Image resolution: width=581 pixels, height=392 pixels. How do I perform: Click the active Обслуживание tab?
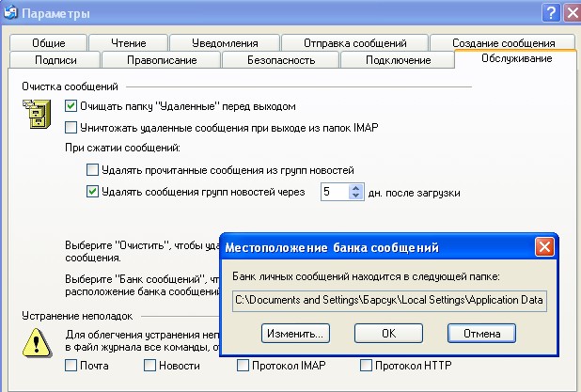point(516,58)
